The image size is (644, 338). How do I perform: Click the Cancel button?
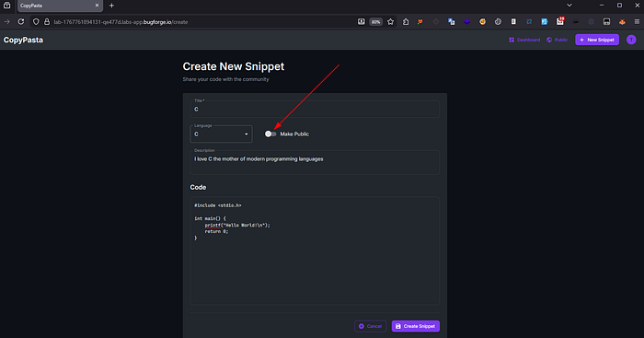point(371,326)
